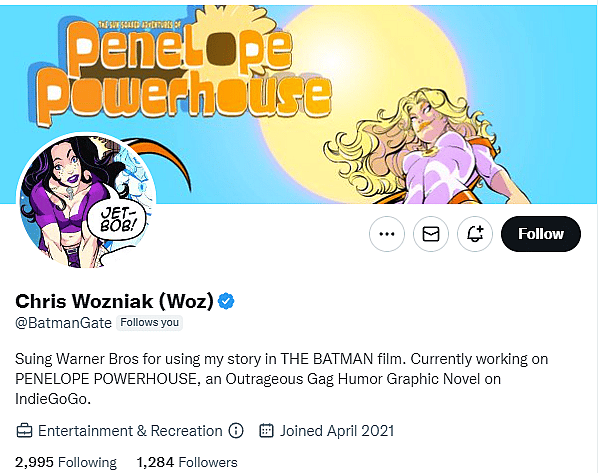
Task: Open the 2,995 Following list
Action: 66,462
